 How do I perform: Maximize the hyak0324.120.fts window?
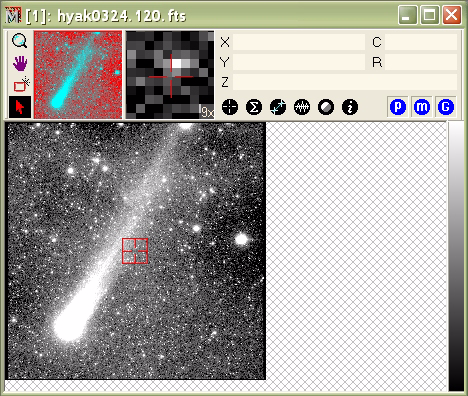click(429, 15)
